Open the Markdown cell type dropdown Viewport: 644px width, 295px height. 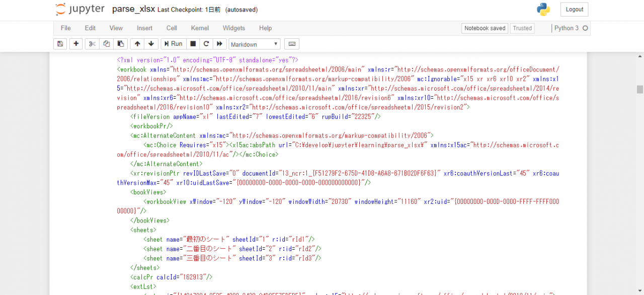pos(254,44)
